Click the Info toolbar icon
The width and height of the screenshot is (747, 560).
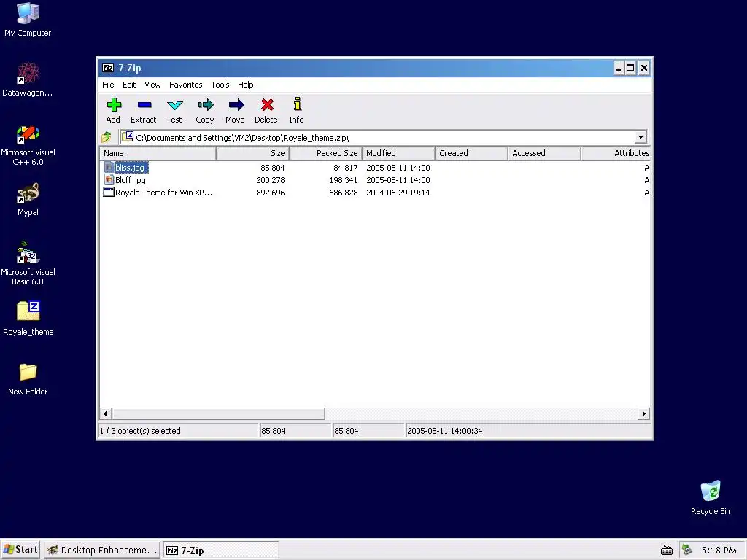pyautogui.click(x=298, y=104)
